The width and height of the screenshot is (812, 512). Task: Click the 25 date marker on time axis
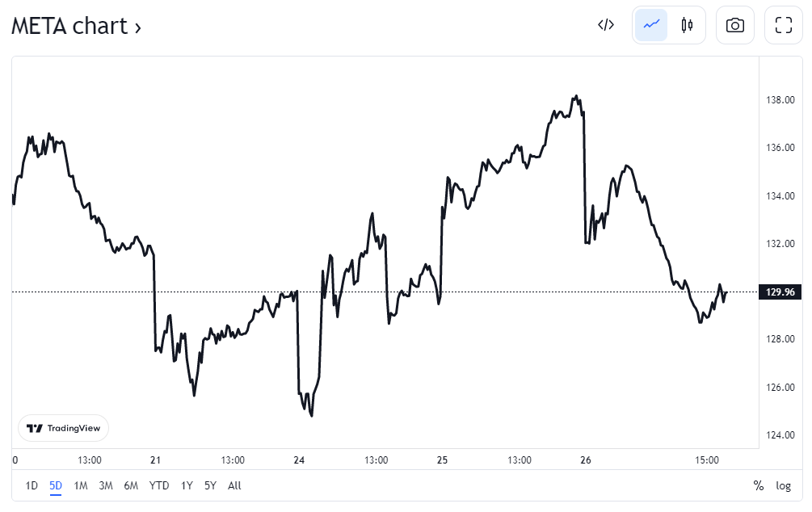pos(442,460)
